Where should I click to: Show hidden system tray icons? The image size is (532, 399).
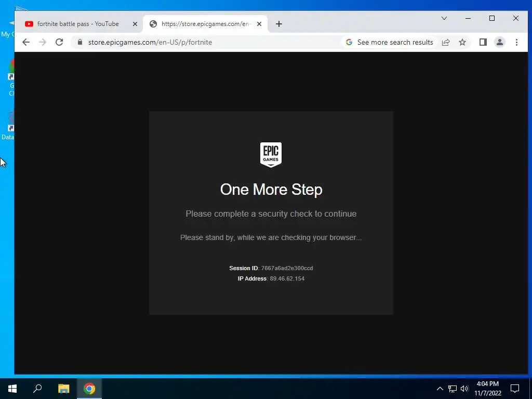pyautogui.click(x=440, y=389)
